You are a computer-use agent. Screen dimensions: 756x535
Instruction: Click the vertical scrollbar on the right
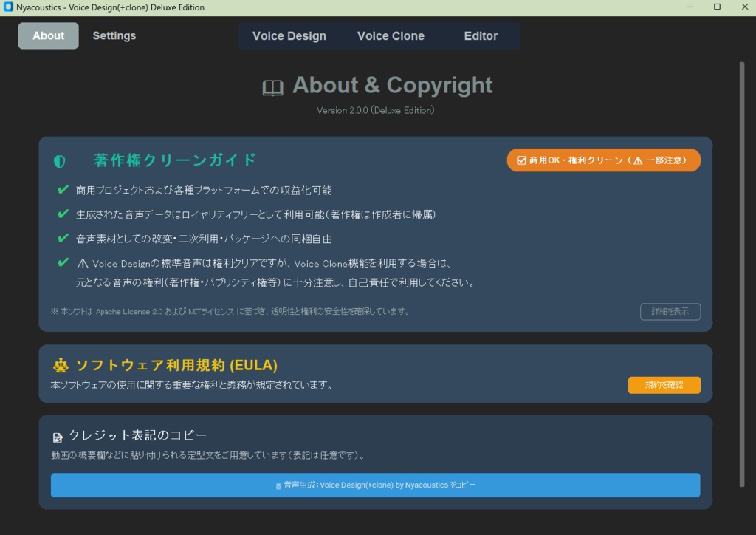(742, 274)
